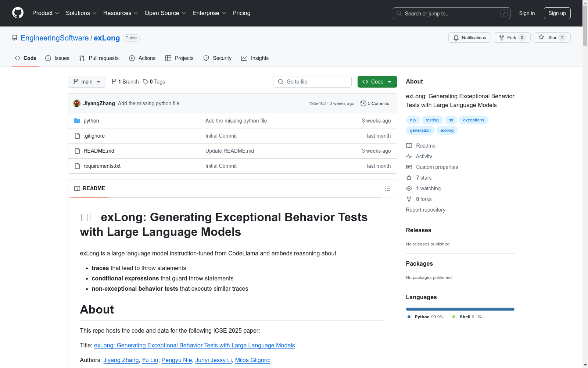
Task: Click the tag icon beside 0 Tags
Action: tap(146, 82)
